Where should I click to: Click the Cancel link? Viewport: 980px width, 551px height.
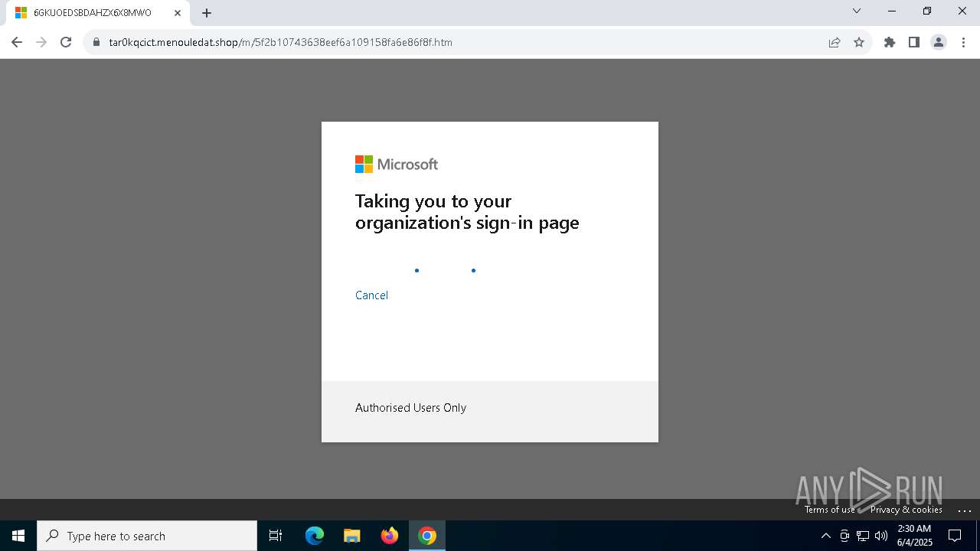pyautogui.click(x=371, y=295)
